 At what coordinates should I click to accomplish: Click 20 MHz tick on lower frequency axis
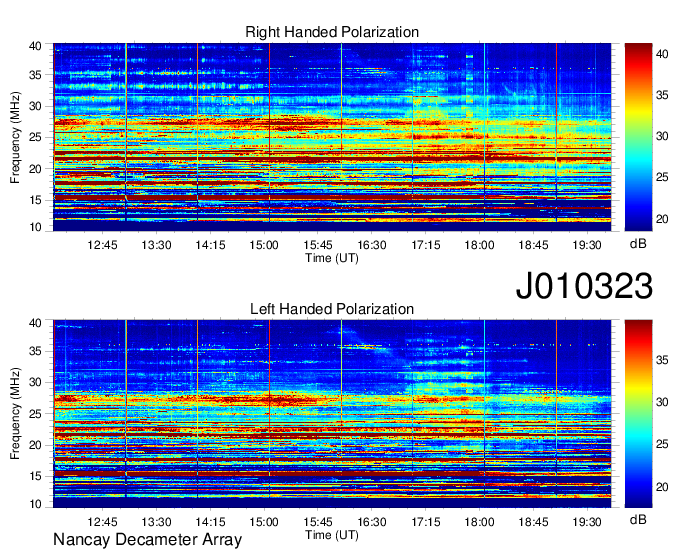(35, 445)
